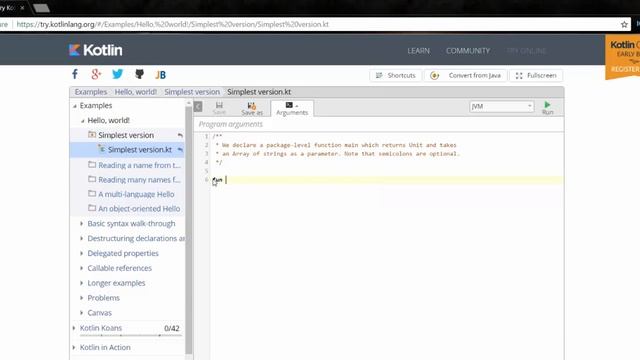Image resolution: width=640 pixels, height=360 pixels.
Task: Expand the Problems node
Action: (81, 298)
